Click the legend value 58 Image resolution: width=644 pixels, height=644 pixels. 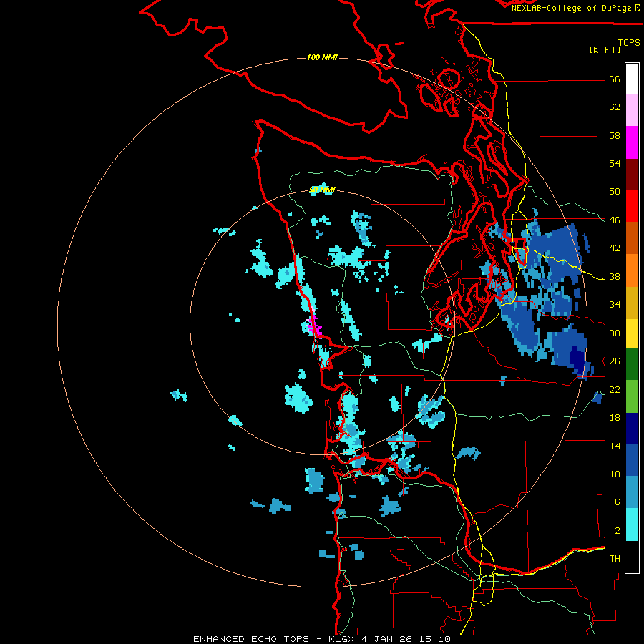(x=615, y=135)
